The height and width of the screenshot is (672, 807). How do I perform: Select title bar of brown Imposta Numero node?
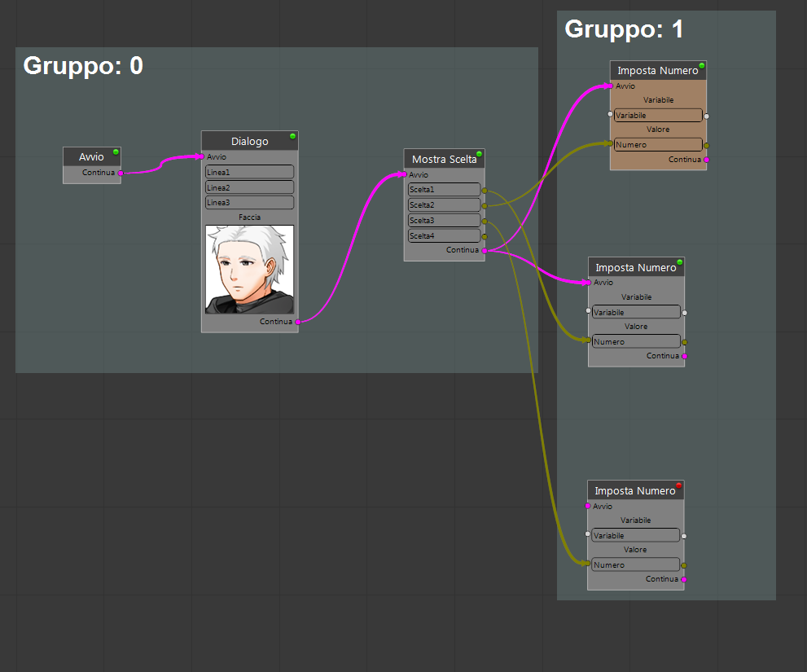click(x=658, y=71)
